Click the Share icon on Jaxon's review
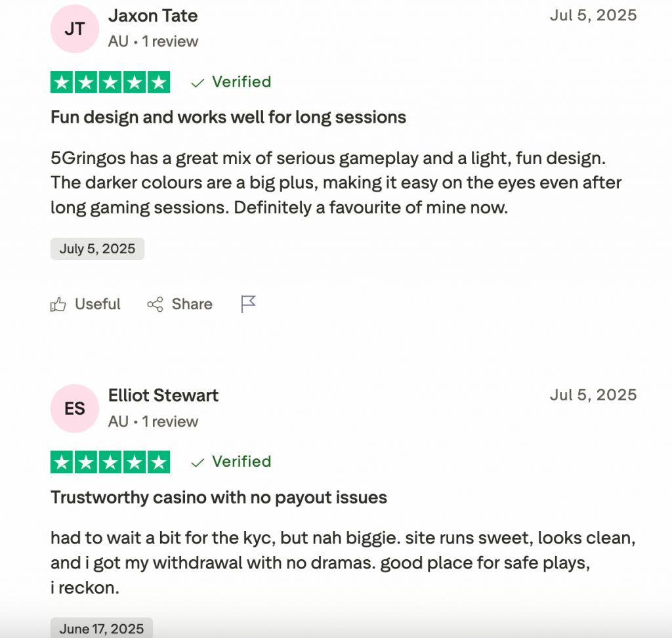Image resolution: width=672 pixels, height=638 pixels. pyautogui.click(x=155, y=305)
